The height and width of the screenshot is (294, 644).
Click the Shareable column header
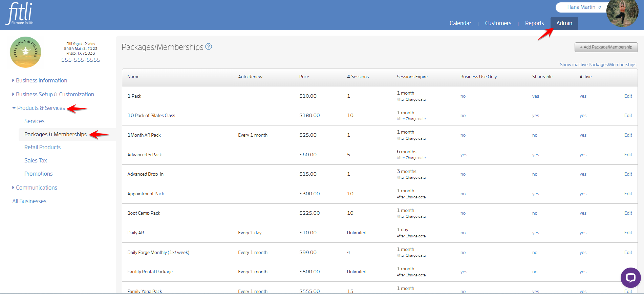pos(542,77)
